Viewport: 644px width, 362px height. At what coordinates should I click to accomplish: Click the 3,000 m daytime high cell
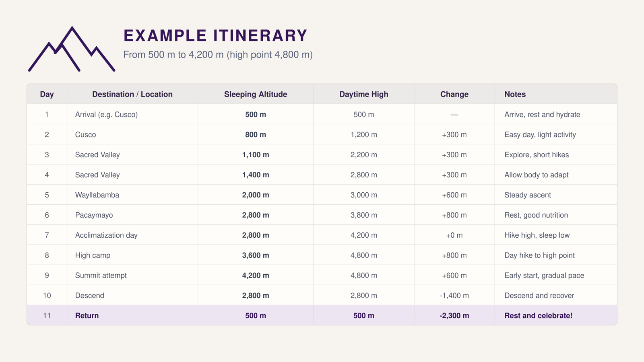coord(364,195)
